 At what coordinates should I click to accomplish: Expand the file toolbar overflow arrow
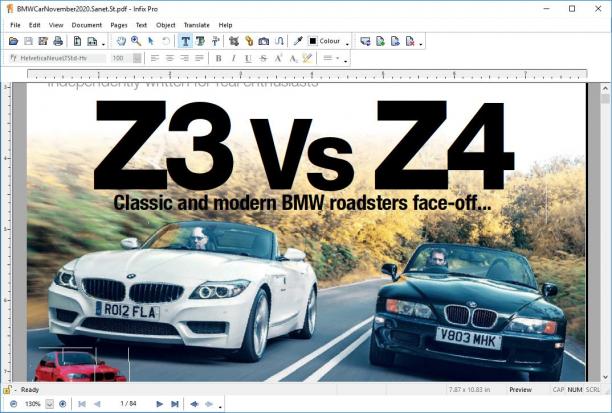click(x=103, y=44)
